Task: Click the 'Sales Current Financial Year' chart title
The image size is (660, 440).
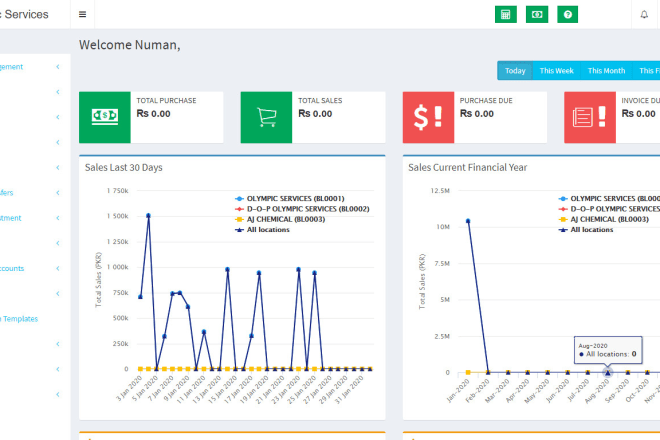Action: pos(467,168)
